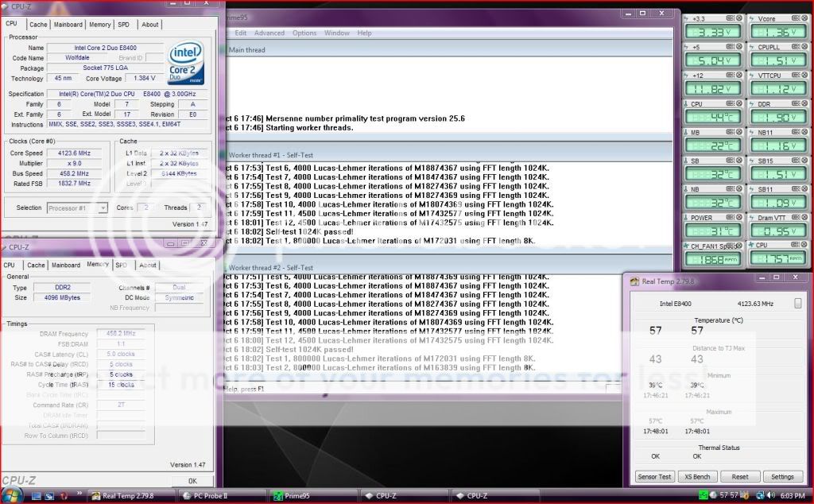Click the Windows Start orb

coord(11,495)
